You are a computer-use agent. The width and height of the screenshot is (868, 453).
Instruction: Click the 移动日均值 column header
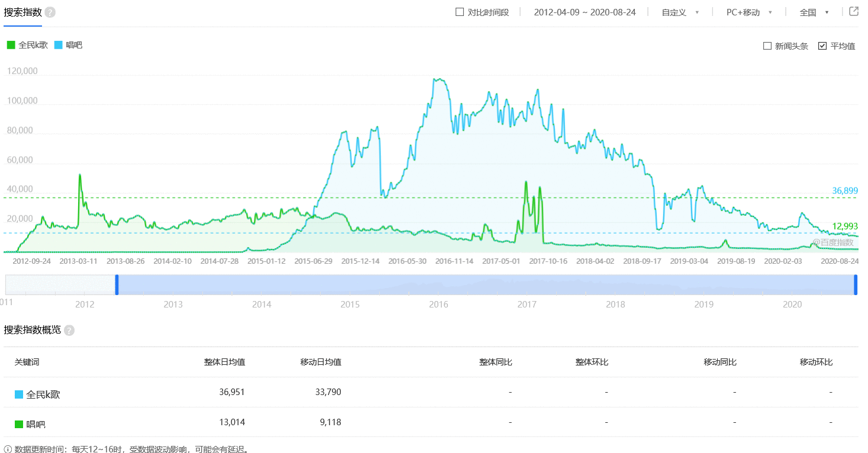tap(321, 362)
